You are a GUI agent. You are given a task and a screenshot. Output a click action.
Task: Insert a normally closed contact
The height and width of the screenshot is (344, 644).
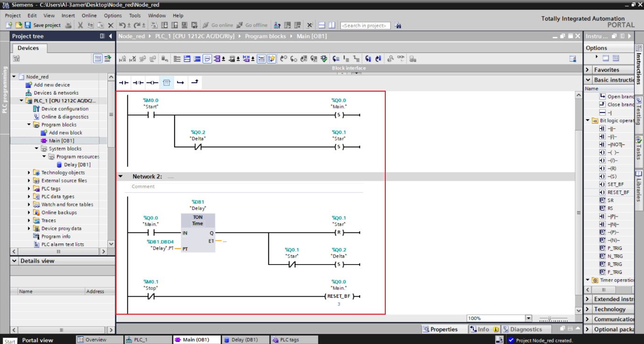click(x=137, y=83)
